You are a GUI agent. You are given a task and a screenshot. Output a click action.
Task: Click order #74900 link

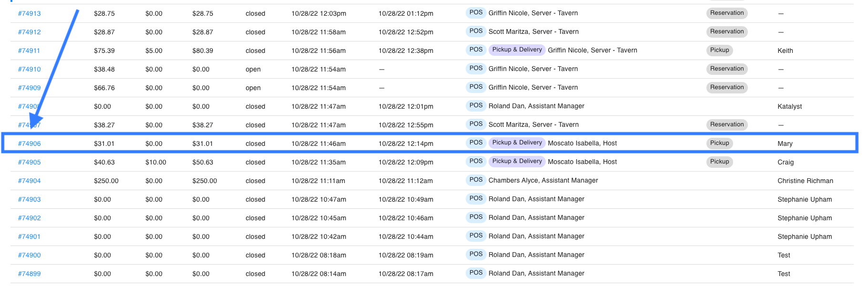point(29,255)
